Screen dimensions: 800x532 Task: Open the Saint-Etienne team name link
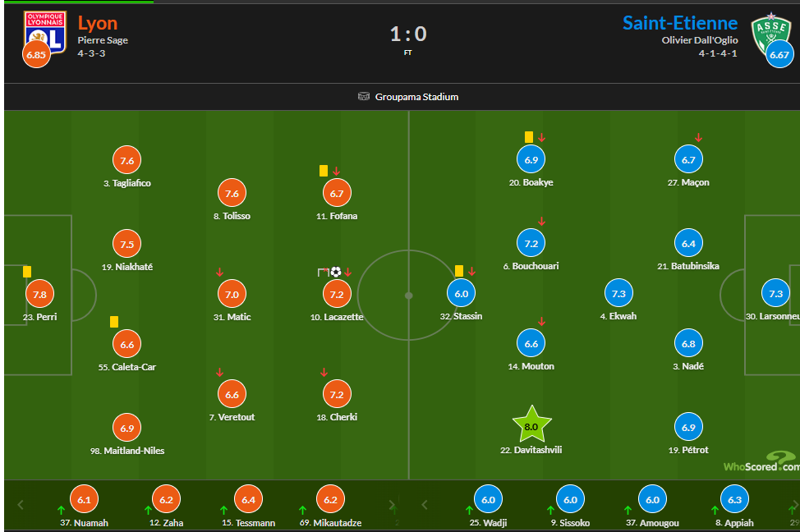[x=680, y=22]
